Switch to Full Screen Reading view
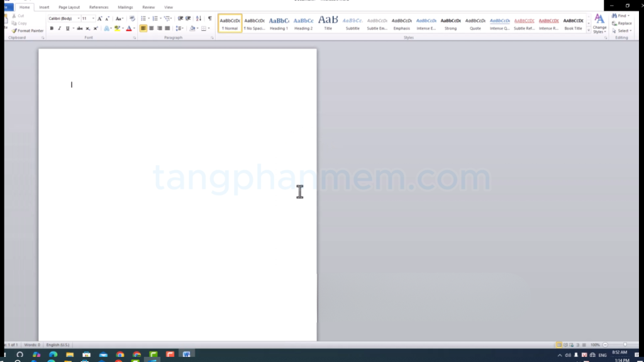This screenshot has width=644, height=362. [565, 345]
